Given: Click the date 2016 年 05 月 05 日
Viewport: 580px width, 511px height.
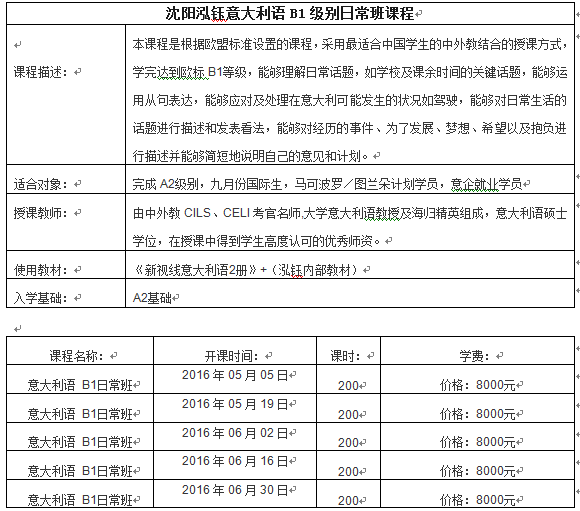Looking at the screenshot, I should click(235, 375).
